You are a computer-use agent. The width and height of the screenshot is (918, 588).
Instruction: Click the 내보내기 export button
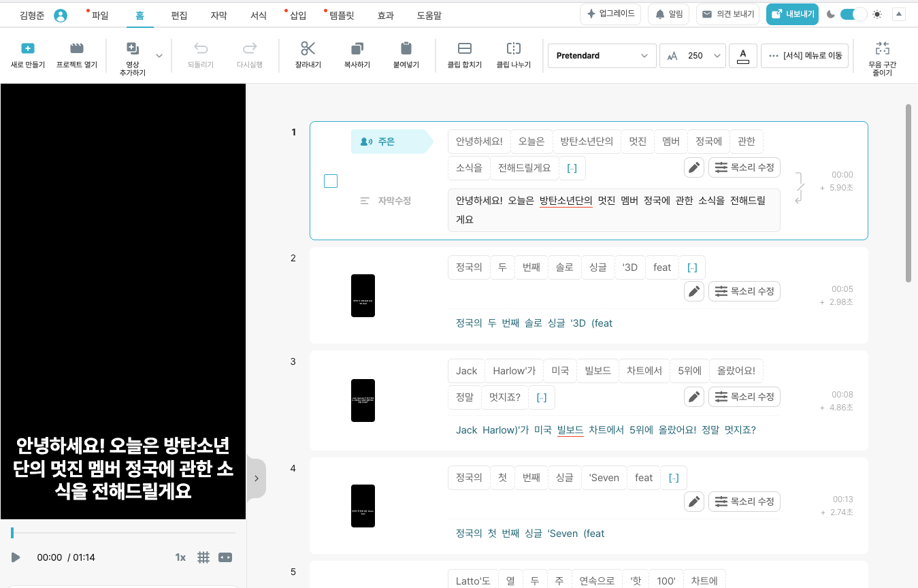point(792,14)
